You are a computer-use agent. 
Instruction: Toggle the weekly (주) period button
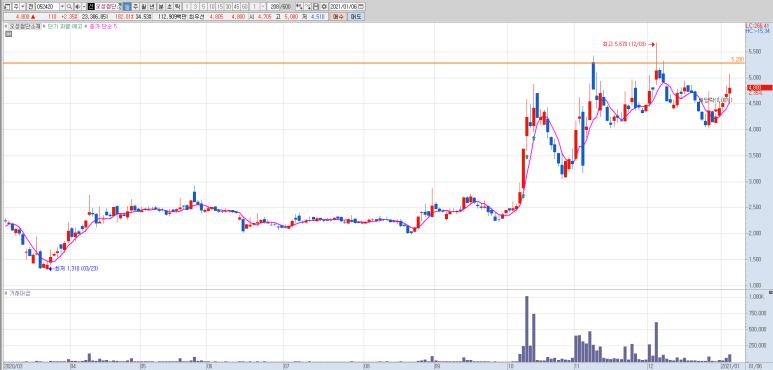(135, 6)
